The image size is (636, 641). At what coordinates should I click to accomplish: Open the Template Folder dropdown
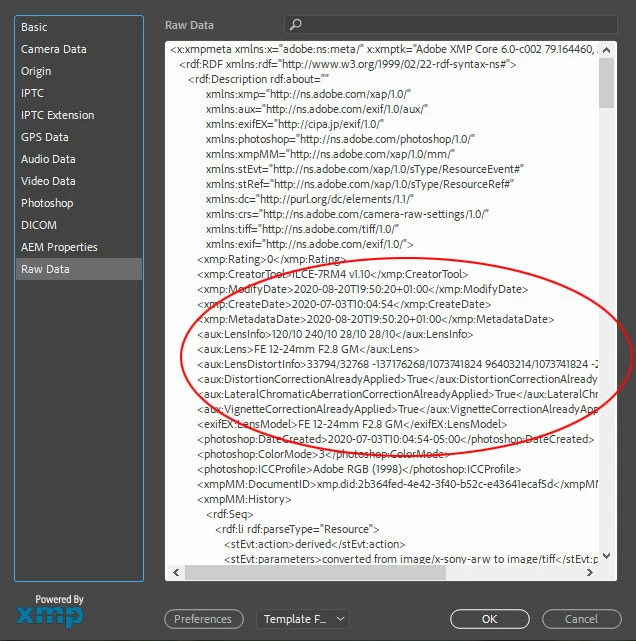click(302, 619)
